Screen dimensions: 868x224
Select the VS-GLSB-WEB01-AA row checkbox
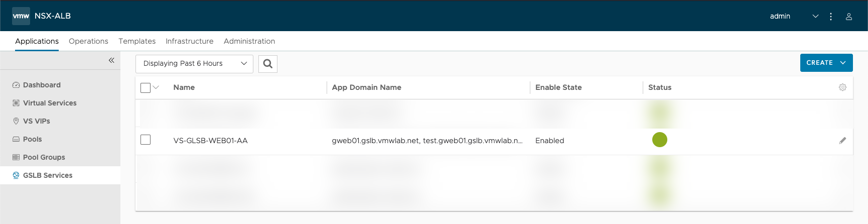(146, 140)
